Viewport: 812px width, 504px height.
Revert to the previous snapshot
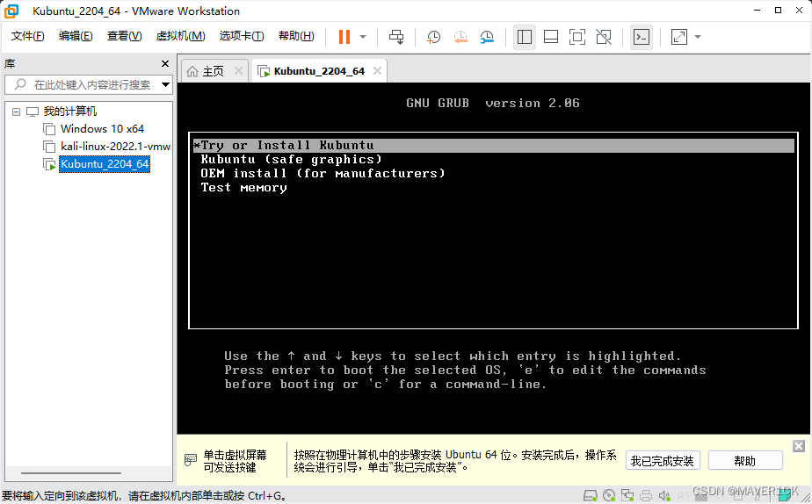coord(460,37)
